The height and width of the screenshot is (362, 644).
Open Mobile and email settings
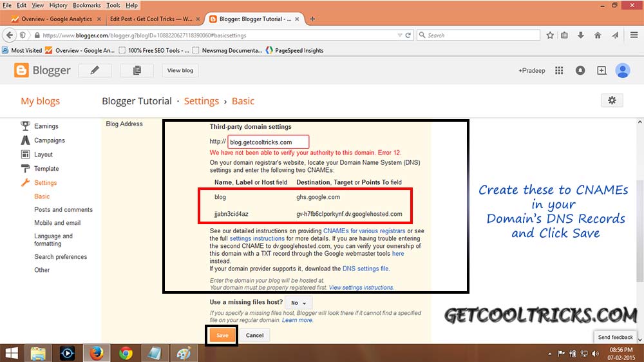[x=57, y=223]
